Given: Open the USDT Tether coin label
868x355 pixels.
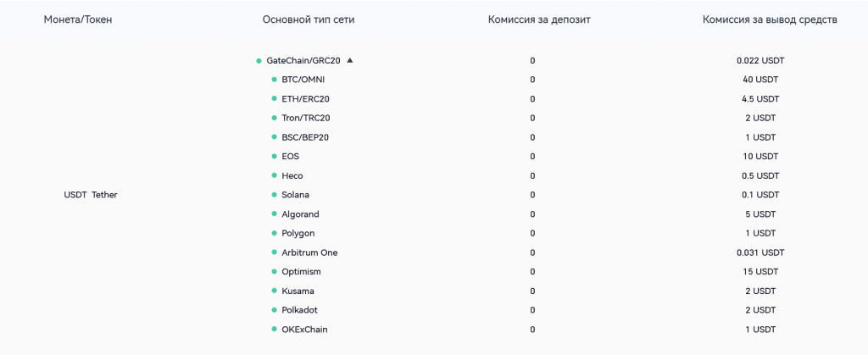Looking at the screenshot, I should click(x=91, y=195).
